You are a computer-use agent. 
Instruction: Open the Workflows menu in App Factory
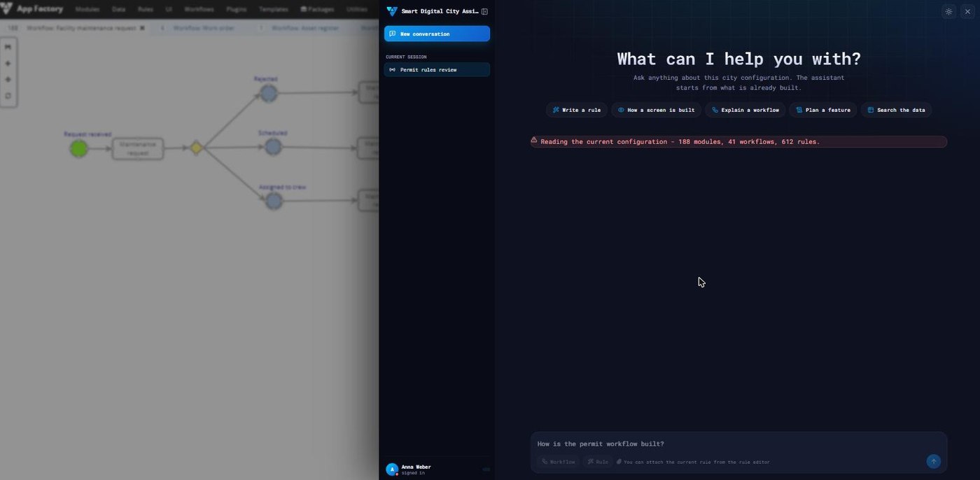click(199, 10)
